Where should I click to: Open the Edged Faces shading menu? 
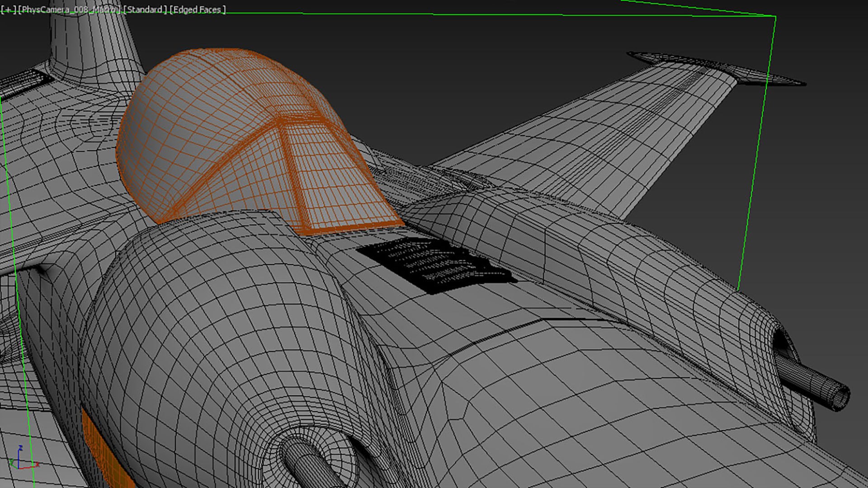[198, 9]
